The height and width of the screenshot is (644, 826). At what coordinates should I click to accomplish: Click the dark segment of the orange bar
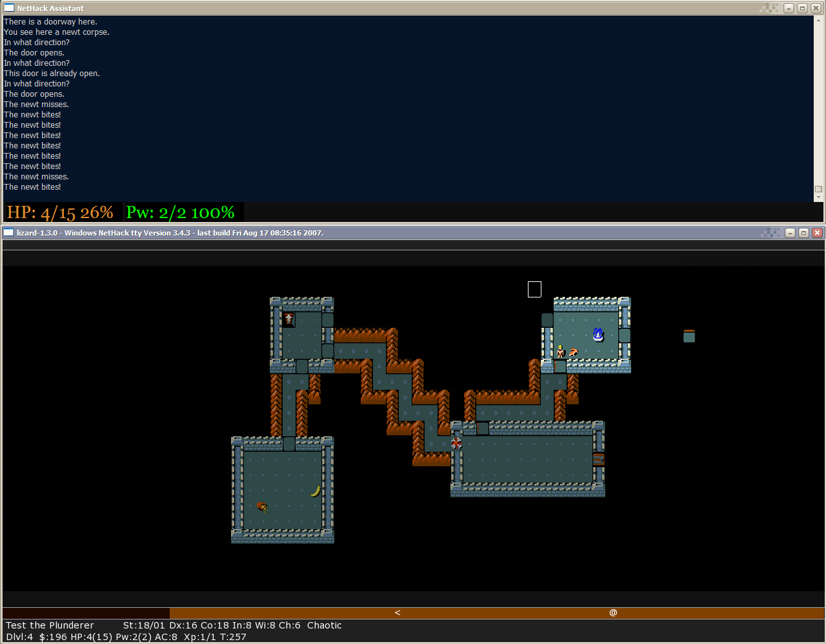pos(86,612)
